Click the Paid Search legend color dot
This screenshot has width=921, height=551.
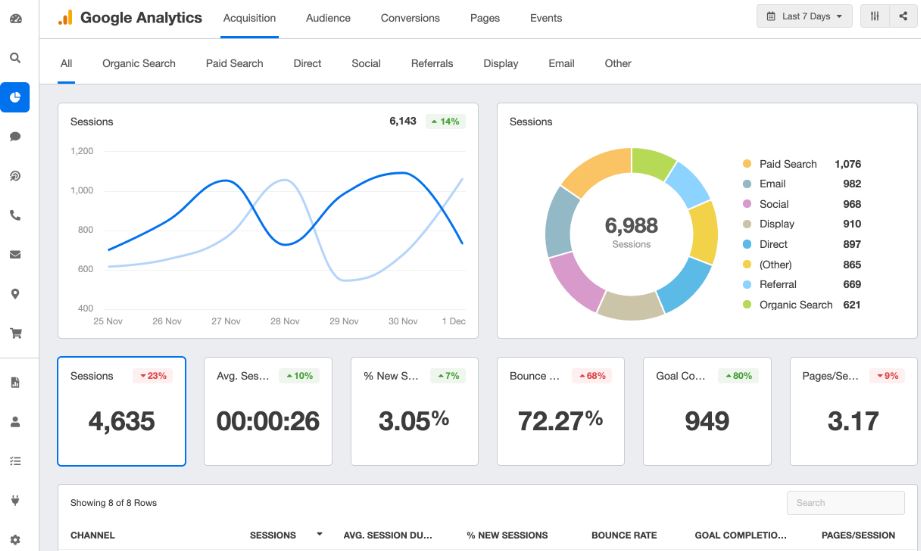pos(747,164)
